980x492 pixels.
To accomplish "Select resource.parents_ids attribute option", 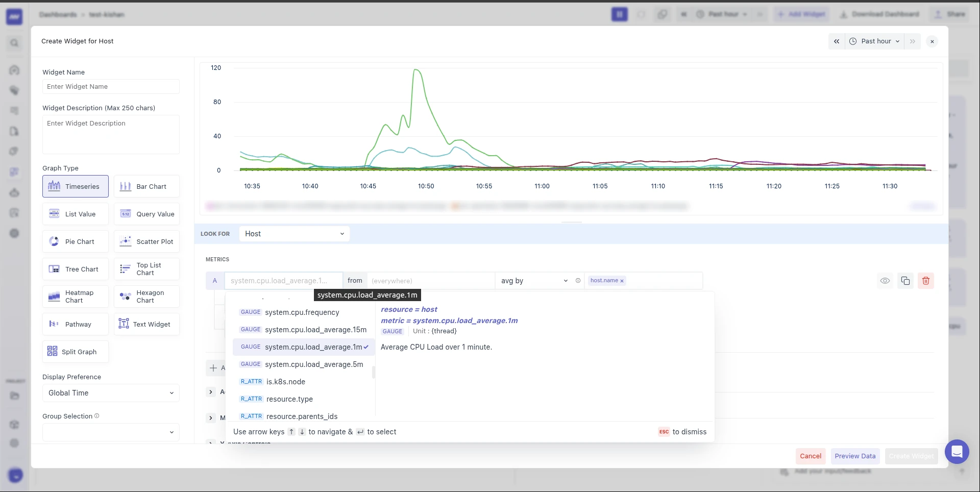I will point(304,416).
